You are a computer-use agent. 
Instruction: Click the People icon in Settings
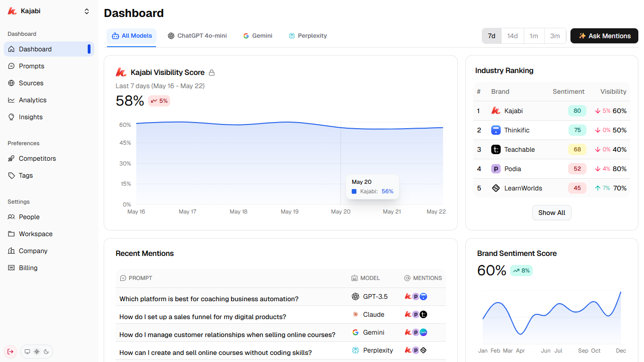[x=11, y=217]
